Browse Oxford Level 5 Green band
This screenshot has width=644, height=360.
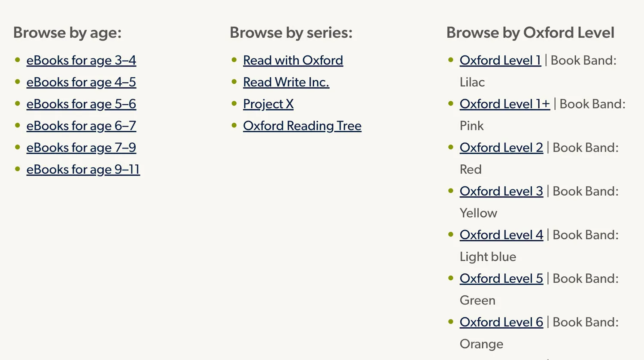(x=501, y=279)
